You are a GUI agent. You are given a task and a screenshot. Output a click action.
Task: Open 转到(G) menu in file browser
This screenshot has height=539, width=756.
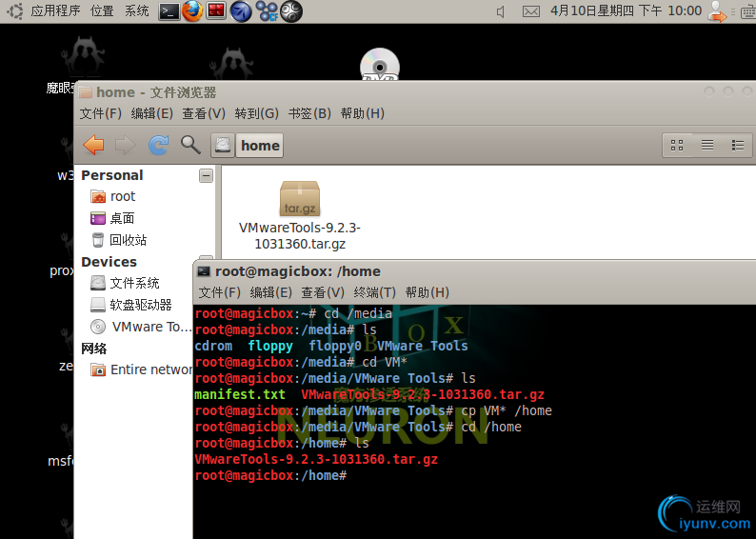[x=256, y=113]
